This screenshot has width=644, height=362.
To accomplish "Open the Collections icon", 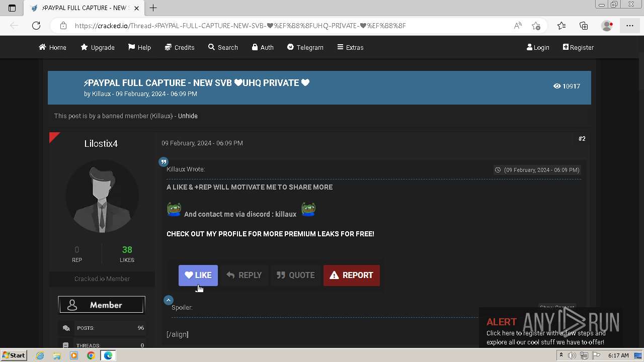I will click(x=584, y=26).
